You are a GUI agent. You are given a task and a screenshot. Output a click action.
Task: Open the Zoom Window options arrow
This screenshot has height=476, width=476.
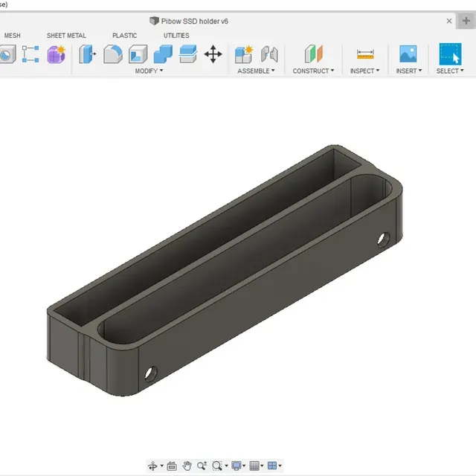[x=226, y=466]
